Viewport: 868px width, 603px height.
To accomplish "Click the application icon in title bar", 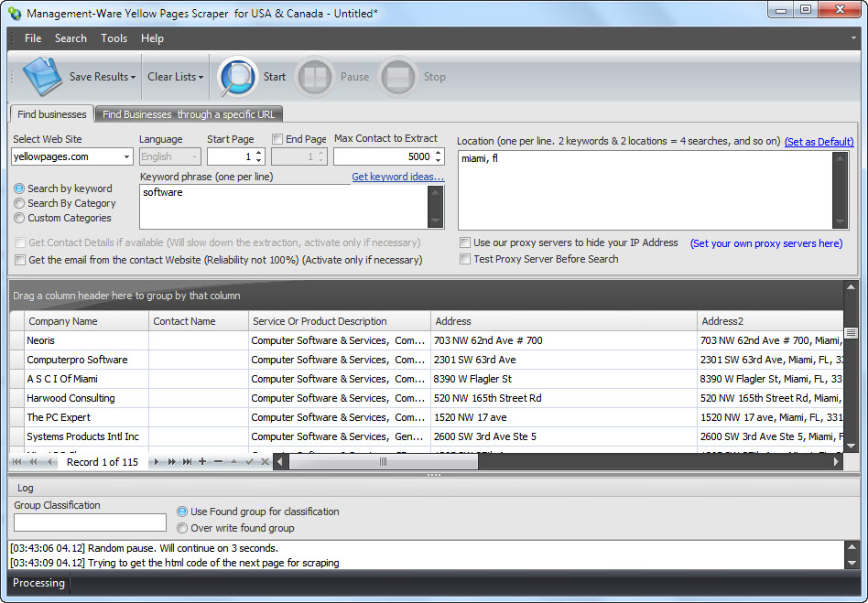I will 15,14.
